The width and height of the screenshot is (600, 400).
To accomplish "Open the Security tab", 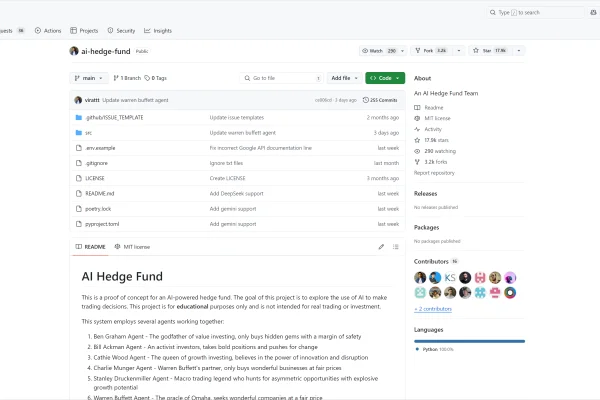I will pyautogui.click(x=121, y=31).
